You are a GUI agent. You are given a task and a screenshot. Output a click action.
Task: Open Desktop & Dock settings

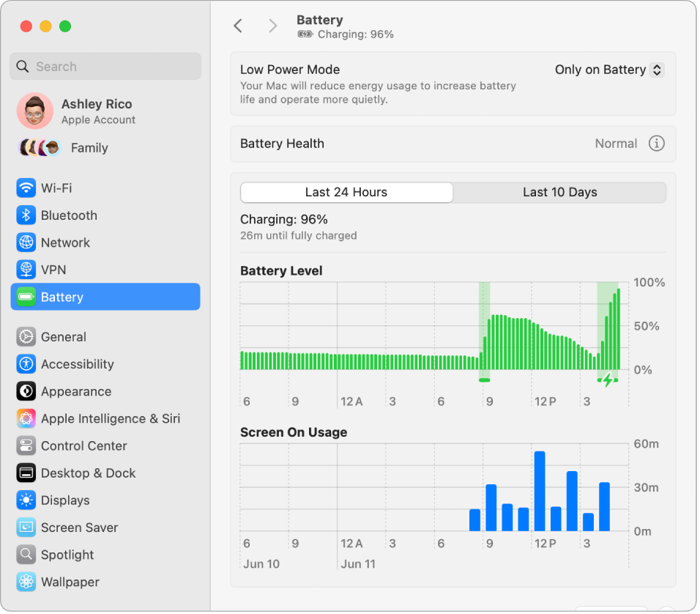pos(88,473)
